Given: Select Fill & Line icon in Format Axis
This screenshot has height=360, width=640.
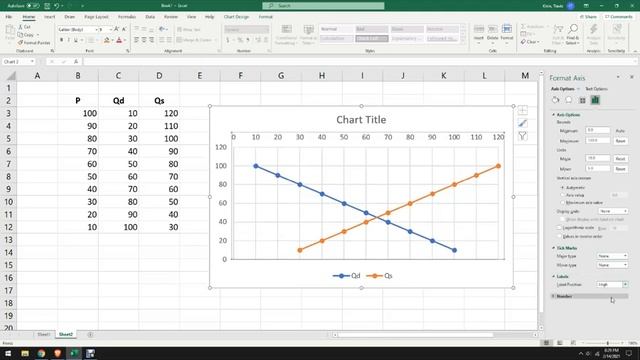Looking at the screenshot, I should tap(556, 100).
